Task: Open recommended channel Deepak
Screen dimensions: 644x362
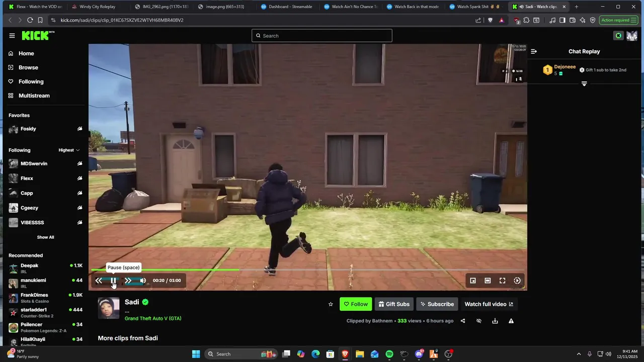Action: pyautogui.click(x=45, y=268)
